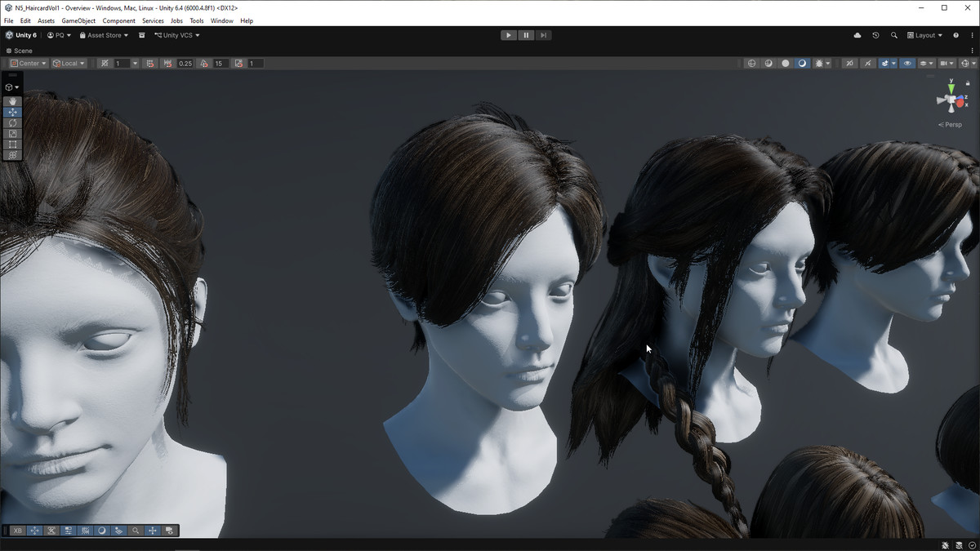Open the Assets menu
The height and width of the screenshot is (551, 980).
click(x=47, y=20)
